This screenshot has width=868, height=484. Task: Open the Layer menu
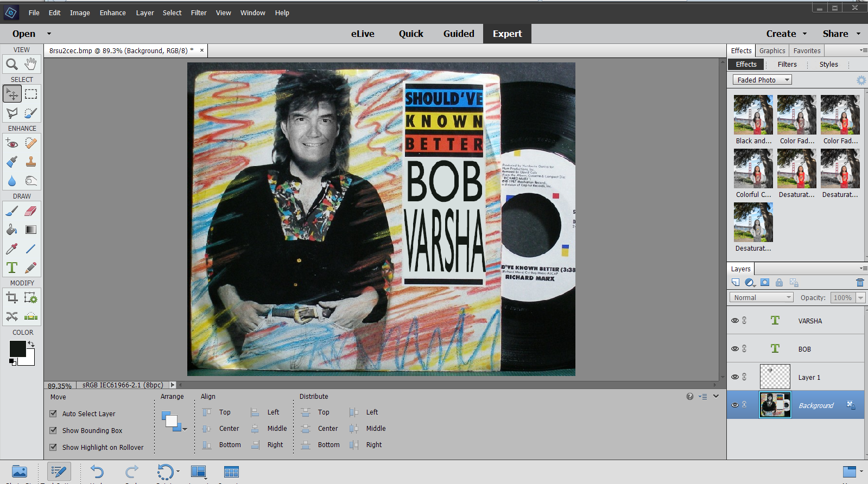(x=145, y=12)
